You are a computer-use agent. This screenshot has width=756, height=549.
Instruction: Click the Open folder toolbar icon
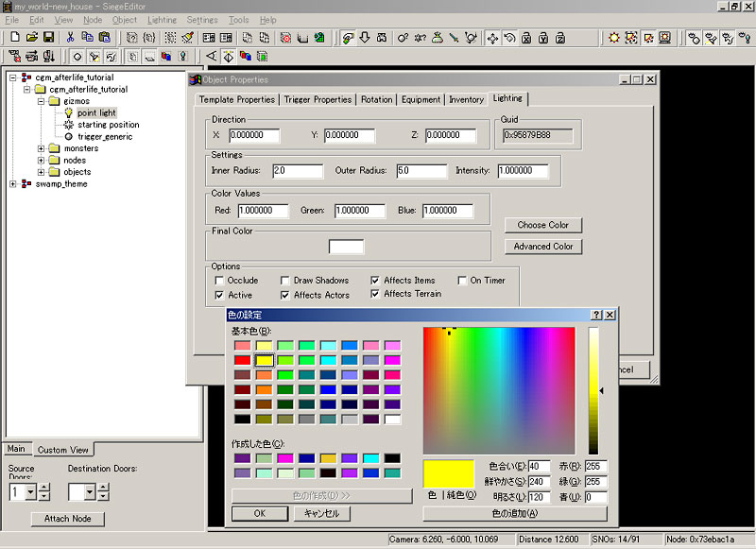point(31,38)
